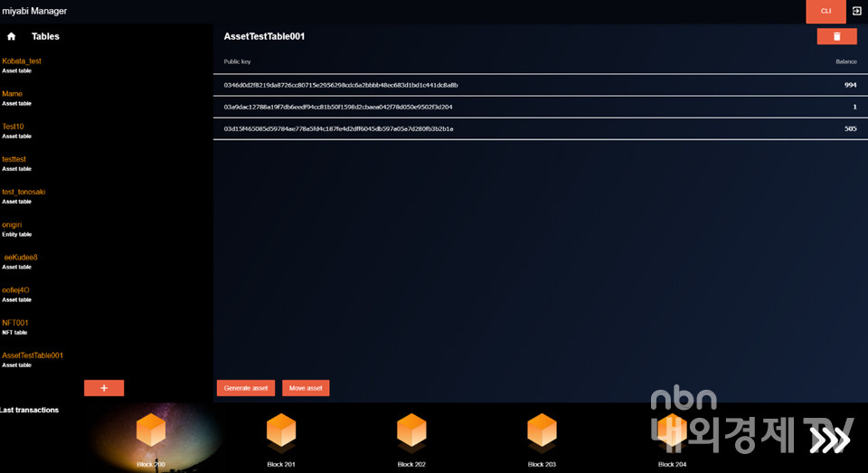Select the onigiri entity table

click(x=12, y=225)
